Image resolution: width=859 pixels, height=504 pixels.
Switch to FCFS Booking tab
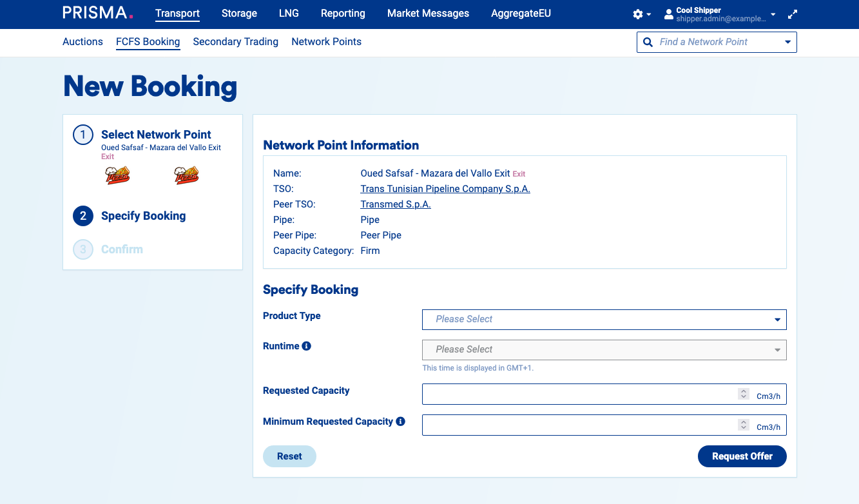148,42
